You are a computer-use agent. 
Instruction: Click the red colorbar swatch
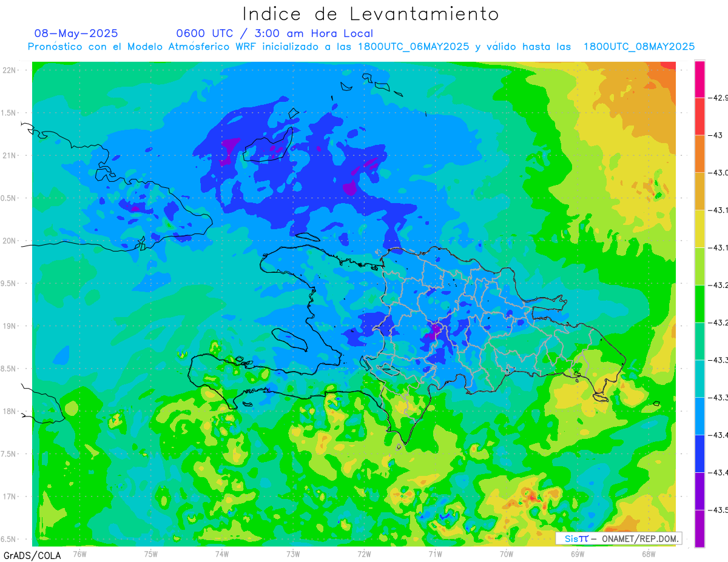pos(699,116)
